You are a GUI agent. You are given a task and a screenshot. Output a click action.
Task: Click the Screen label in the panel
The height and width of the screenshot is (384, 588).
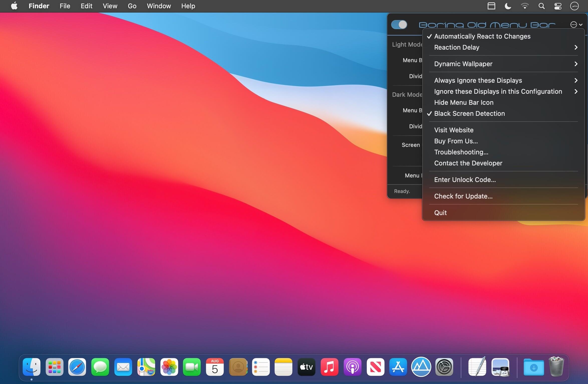(411, 145)
